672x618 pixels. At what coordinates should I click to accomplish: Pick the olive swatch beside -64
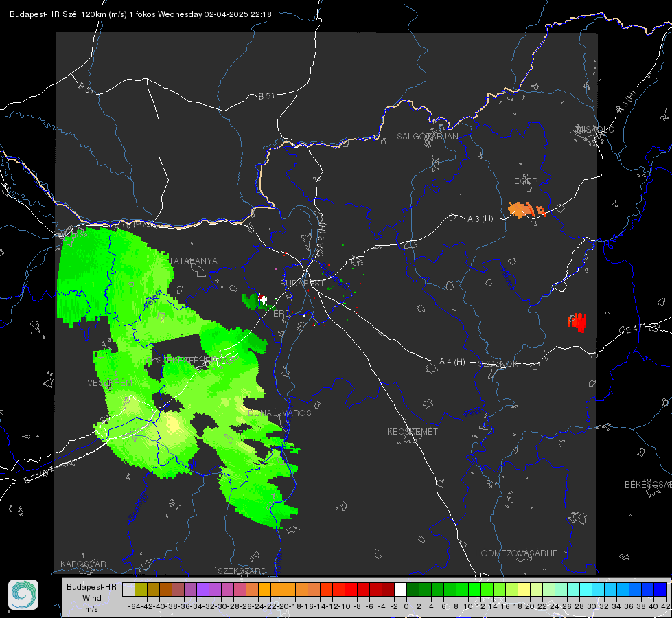pyautogui.click(x=141, y=589)
